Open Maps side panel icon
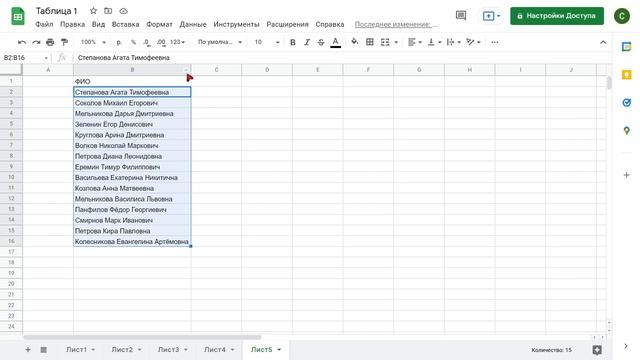The width and height of the screenshot is (640, 360). pos(627,131)
